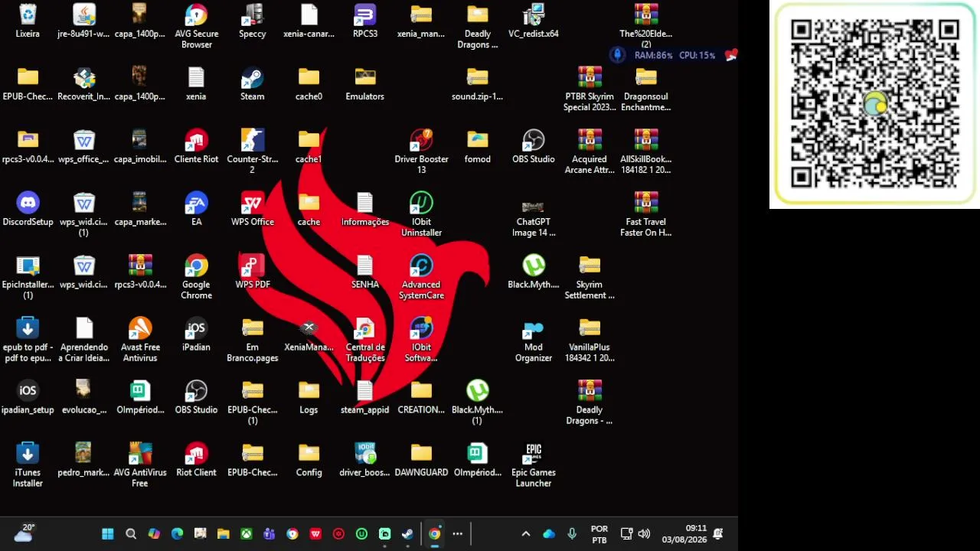Viewport: 980px width, 551px height.
Task: Launch Mod Organizer shortcut
Action: tap(534, 341)
